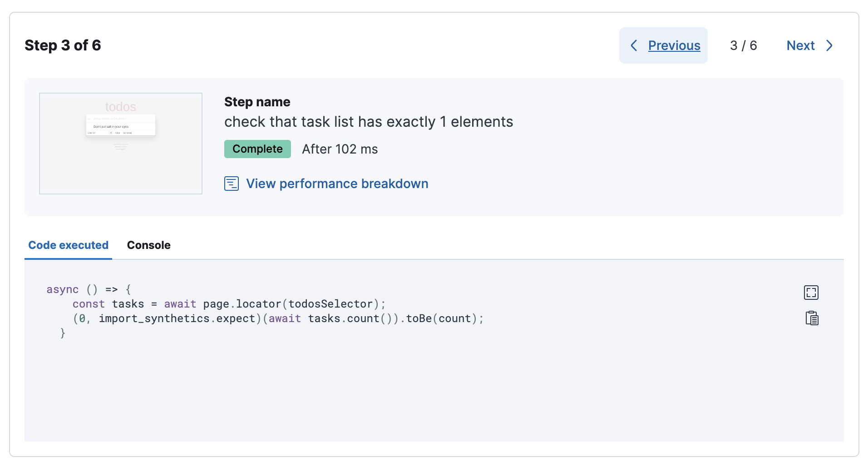Open the todos step screenshot thumbnail
Image resolution: width=868 pixels, height=467 pixels.
coord(120,143)
